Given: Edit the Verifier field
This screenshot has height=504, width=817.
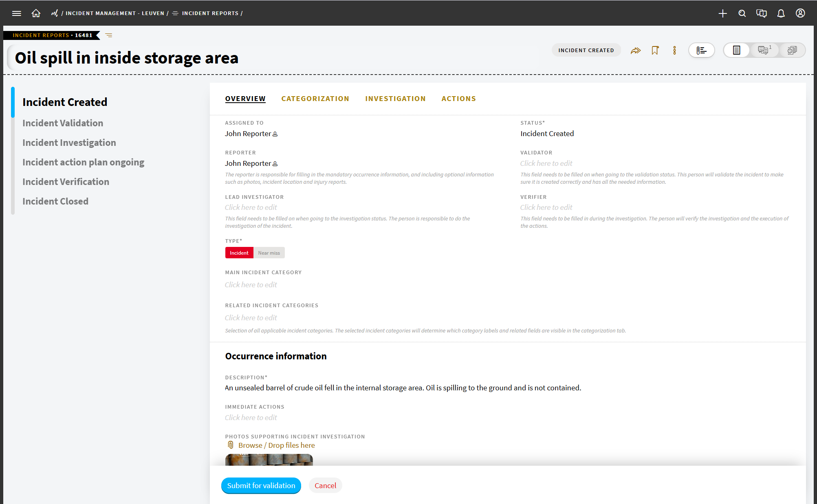Looking at the screenshot, I should (546, 207).
